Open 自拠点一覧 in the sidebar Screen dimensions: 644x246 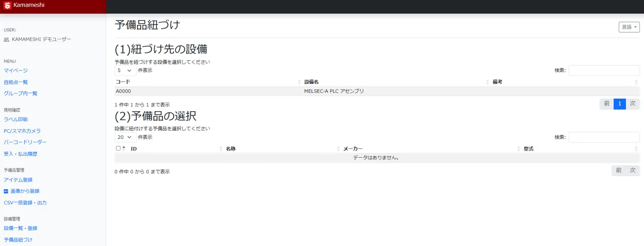click(x=16, y=82)
